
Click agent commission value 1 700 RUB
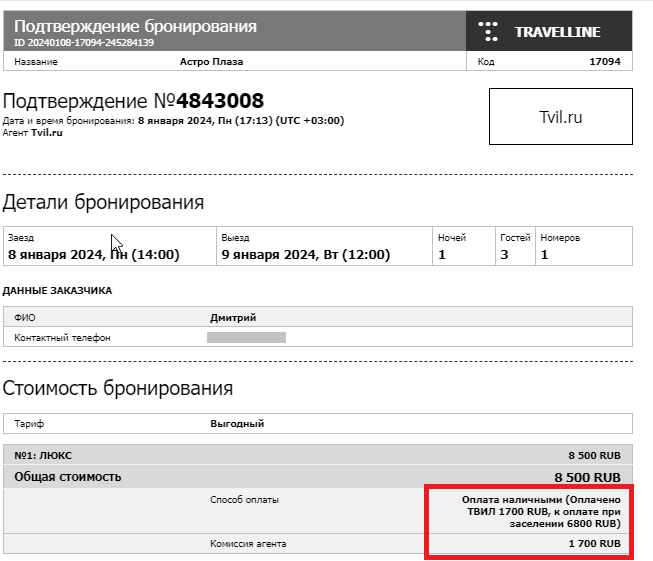(x=595, y=544)
